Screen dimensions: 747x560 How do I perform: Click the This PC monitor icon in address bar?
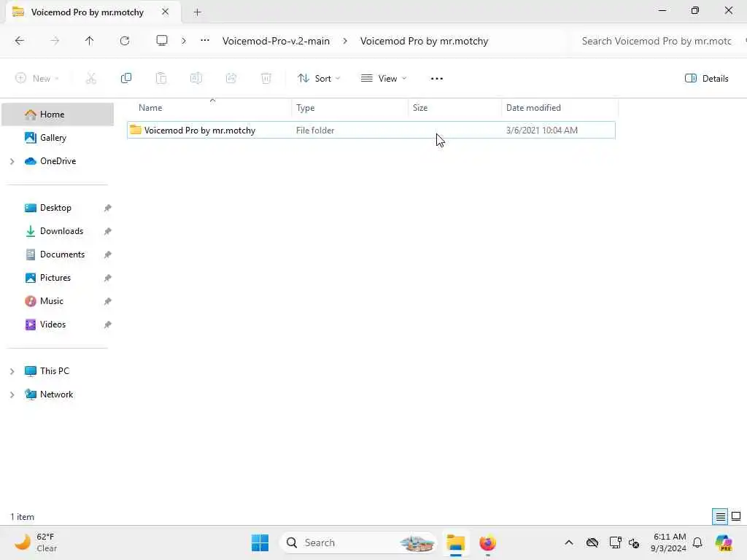(x=162, y=41)
